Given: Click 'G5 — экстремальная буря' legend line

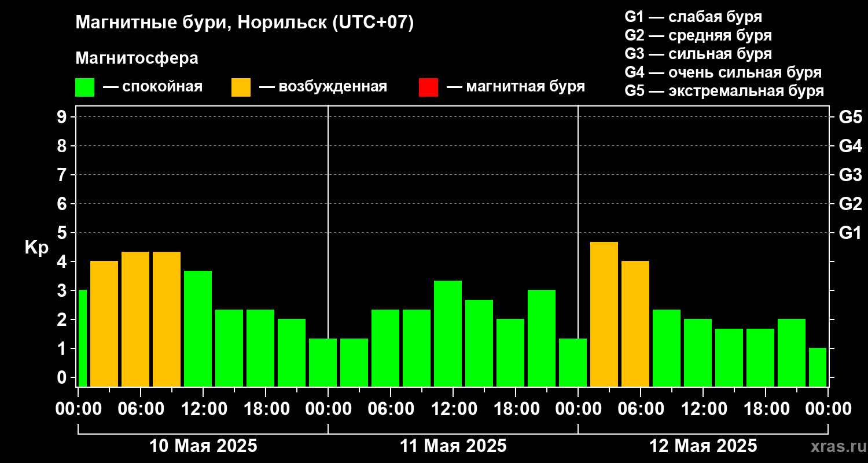Looking at the screenshot, I should coord(724,91).
